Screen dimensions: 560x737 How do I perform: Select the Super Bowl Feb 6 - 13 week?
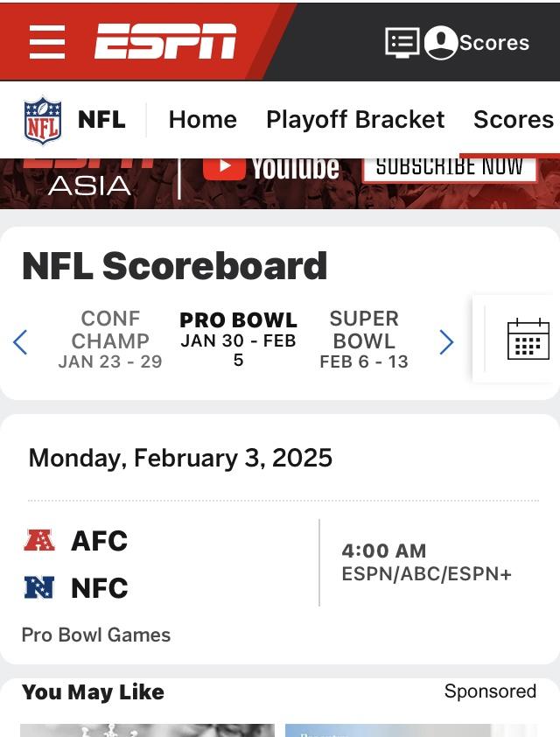(364, 340)
